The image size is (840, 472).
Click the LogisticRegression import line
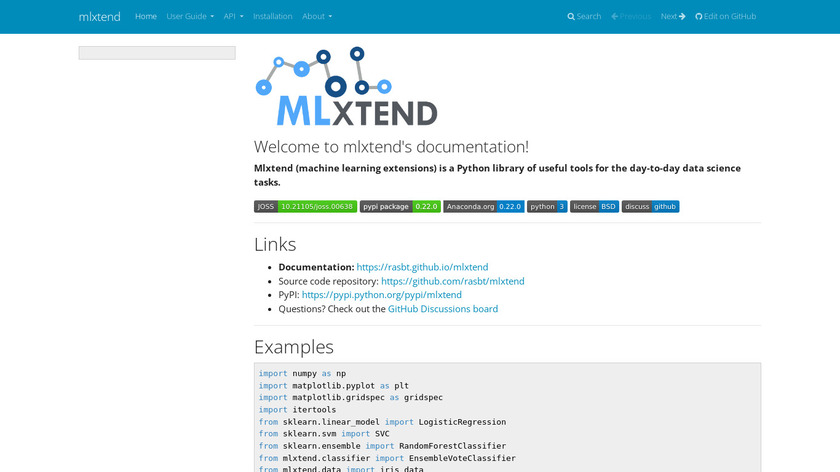(x=382, y=422)
